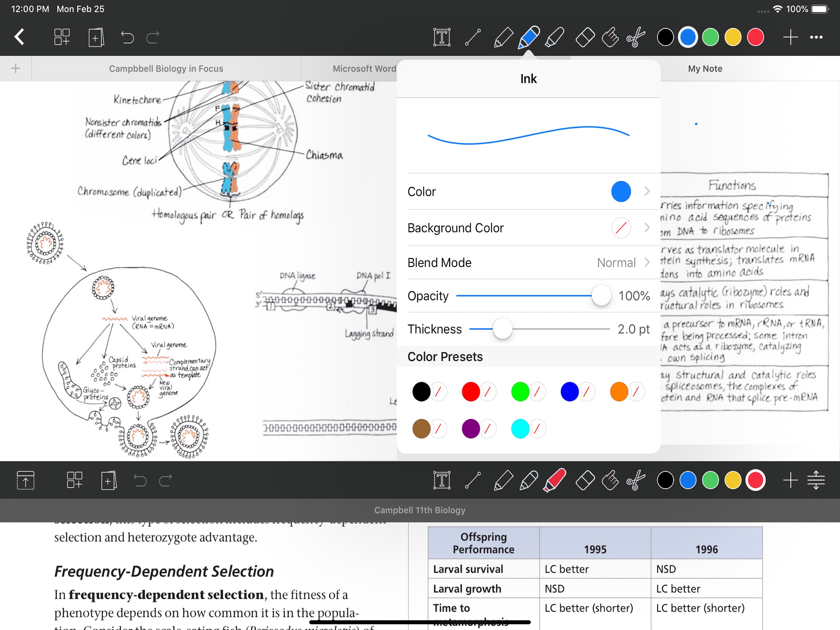Choose the cyan color preset

click(x=520, y=429)
